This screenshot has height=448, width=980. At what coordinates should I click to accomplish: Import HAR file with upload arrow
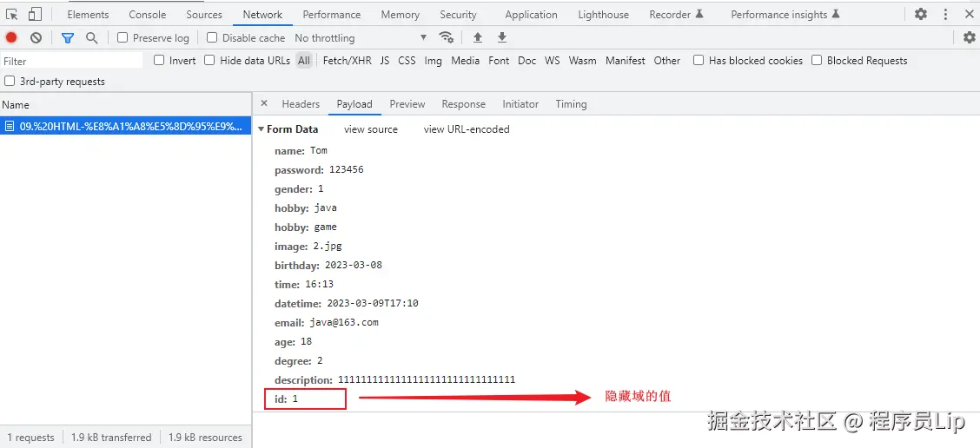[478, 37]
